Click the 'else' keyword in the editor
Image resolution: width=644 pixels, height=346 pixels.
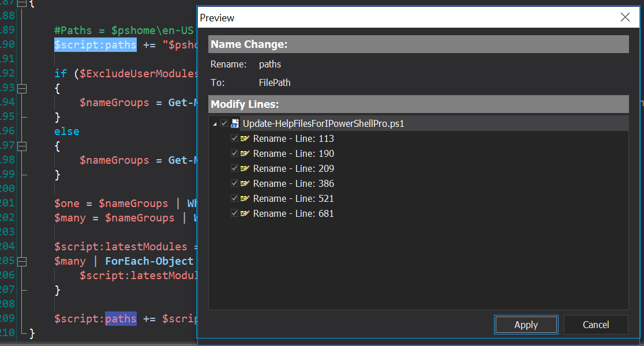(x=66, y=131)
